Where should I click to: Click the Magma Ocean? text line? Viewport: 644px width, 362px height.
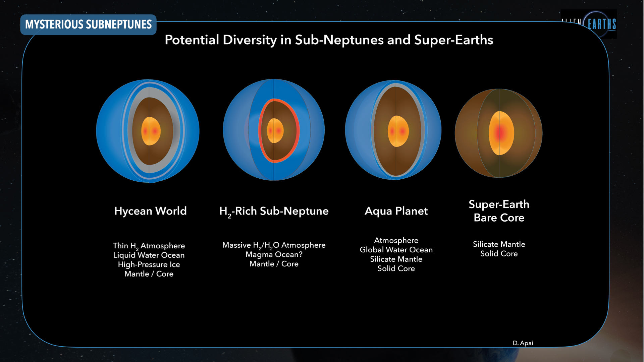(x=274, y=254)
